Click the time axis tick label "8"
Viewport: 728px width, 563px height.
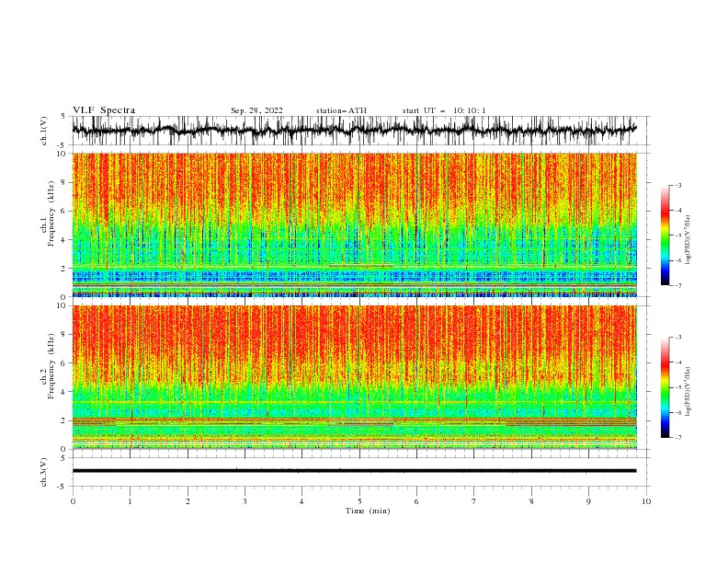[x=531, y=501]
